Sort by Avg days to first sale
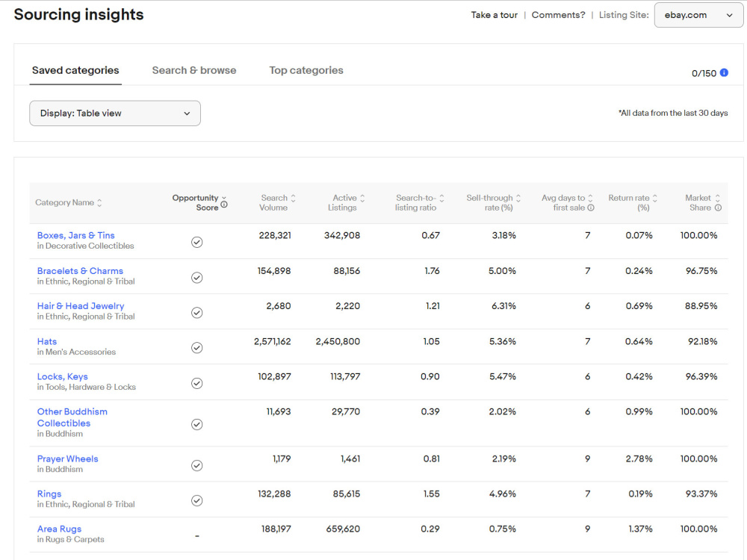 (x=590, y=198)
